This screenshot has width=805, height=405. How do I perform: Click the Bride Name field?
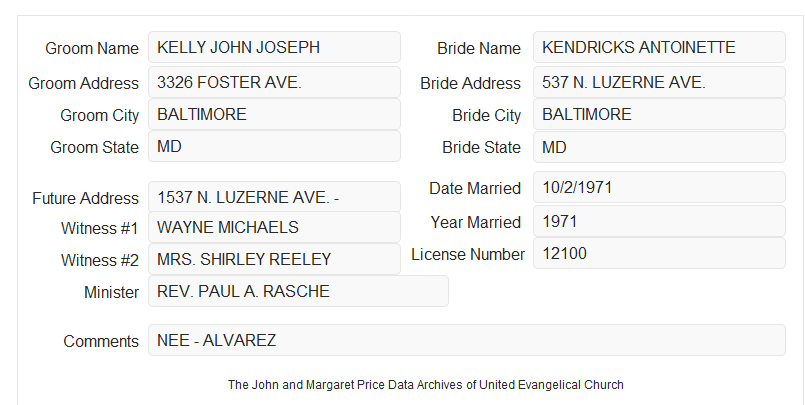pyautogui.click(x=659, y=47)
